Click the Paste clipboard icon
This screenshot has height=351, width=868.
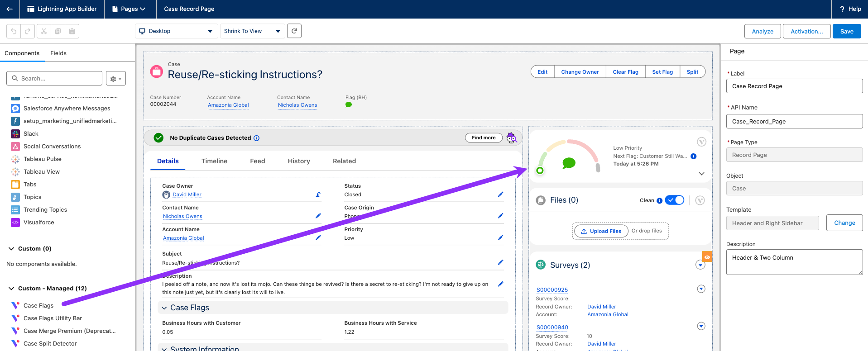[x=72, y=31]
